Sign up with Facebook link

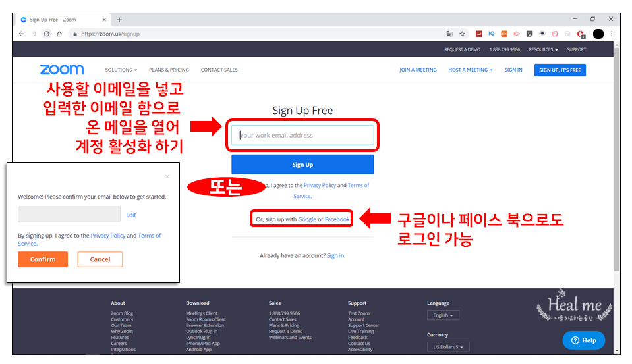tap(337, 219)
